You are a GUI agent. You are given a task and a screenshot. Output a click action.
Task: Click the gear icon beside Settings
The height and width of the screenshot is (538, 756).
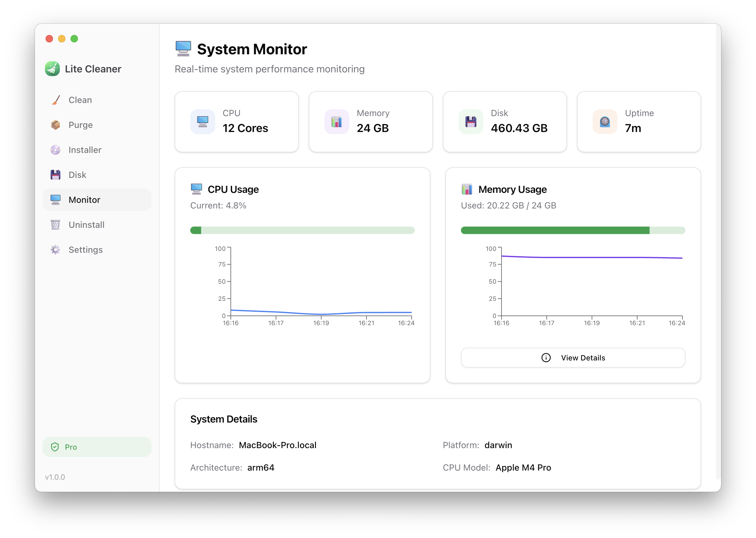click(x=56, y=250)
